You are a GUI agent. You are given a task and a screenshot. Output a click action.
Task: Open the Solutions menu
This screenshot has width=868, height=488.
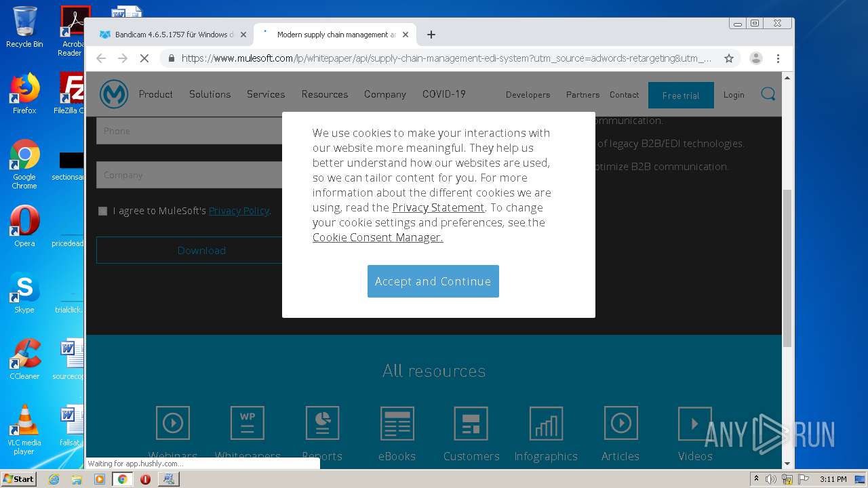210,94
